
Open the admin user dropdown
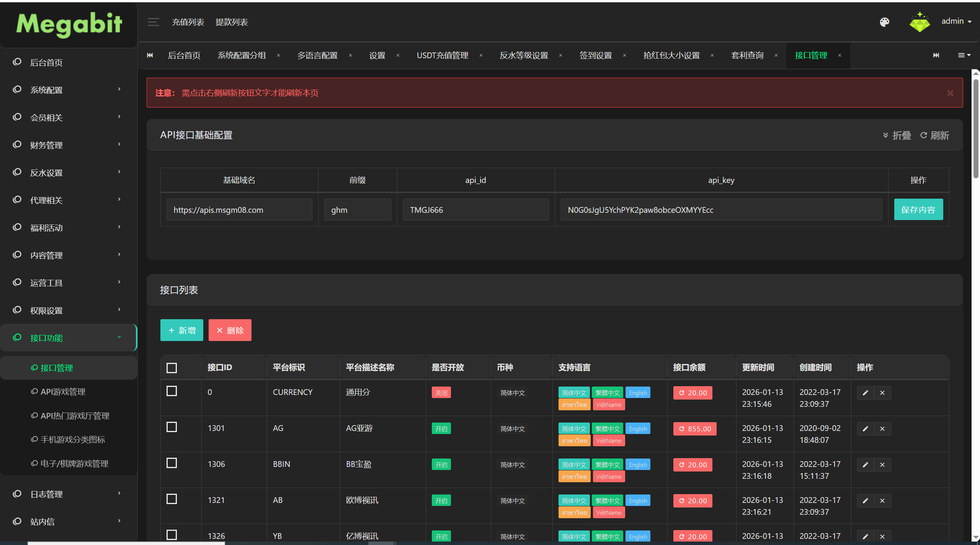pyautogui.click(x=956, y=21)
